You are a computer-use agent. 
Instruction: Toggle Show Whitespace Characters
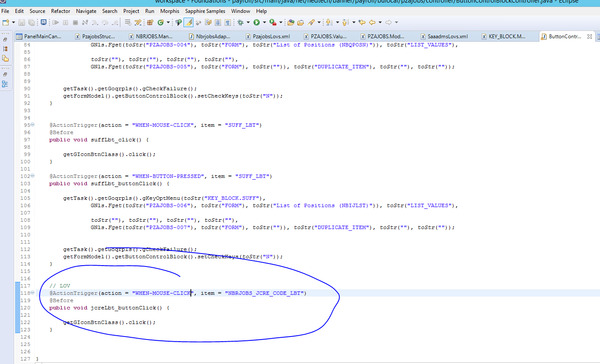click(x=227, y=21)
